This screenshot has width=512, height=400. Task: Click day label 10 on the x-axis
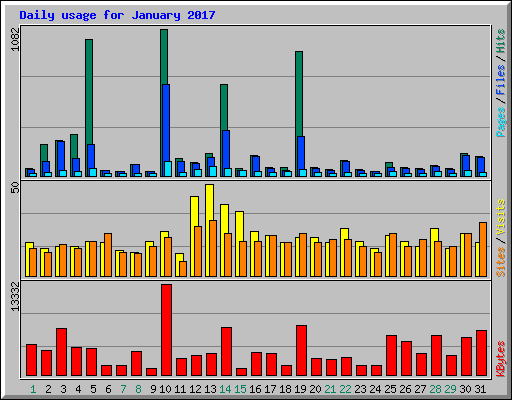[165, 389]
